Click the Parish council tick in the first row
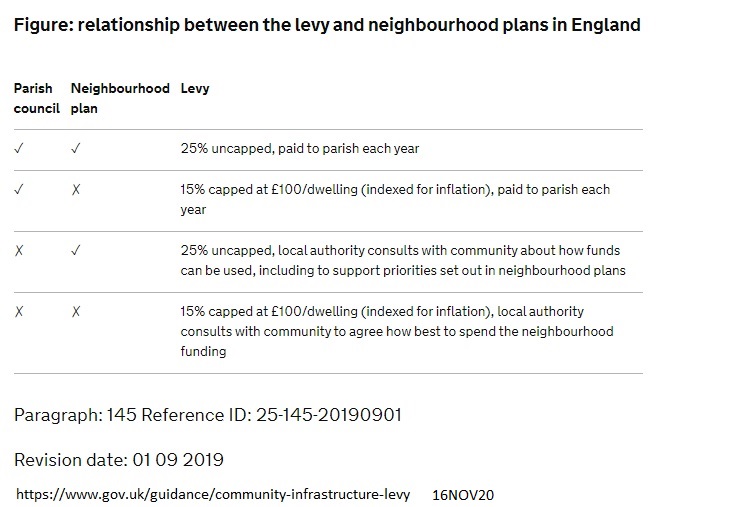 tap(19, 149)
